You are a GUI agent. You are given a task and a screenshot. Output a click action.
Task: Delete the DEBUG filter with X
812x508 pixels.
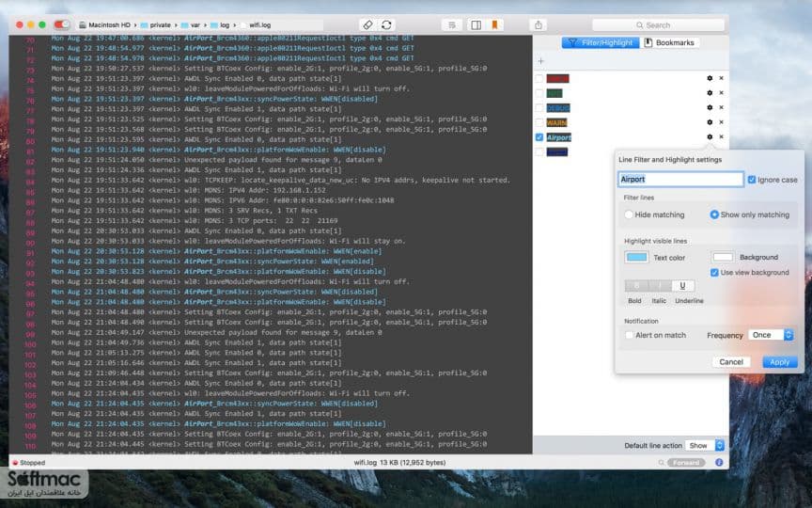[721, 107]
